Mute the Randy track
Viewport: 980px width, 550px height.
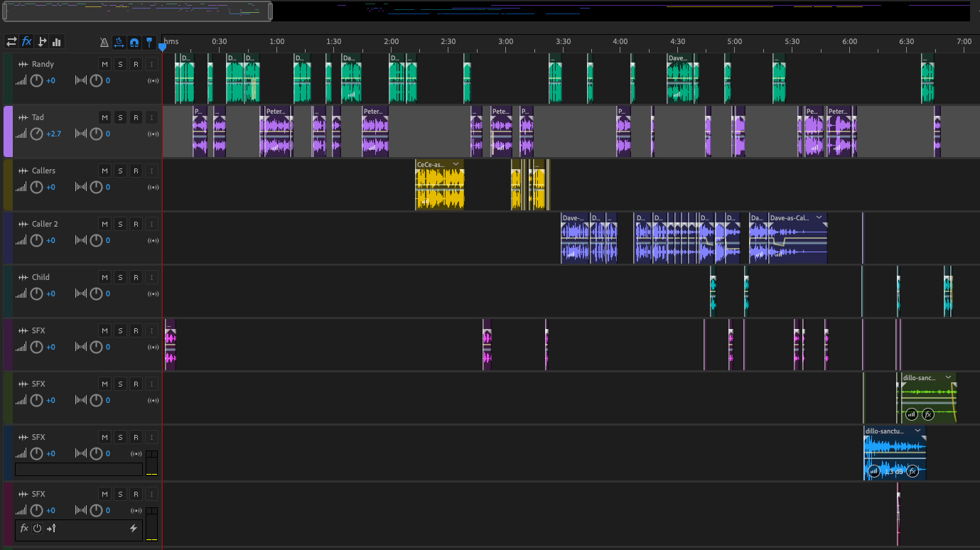[x=104, y=65]
